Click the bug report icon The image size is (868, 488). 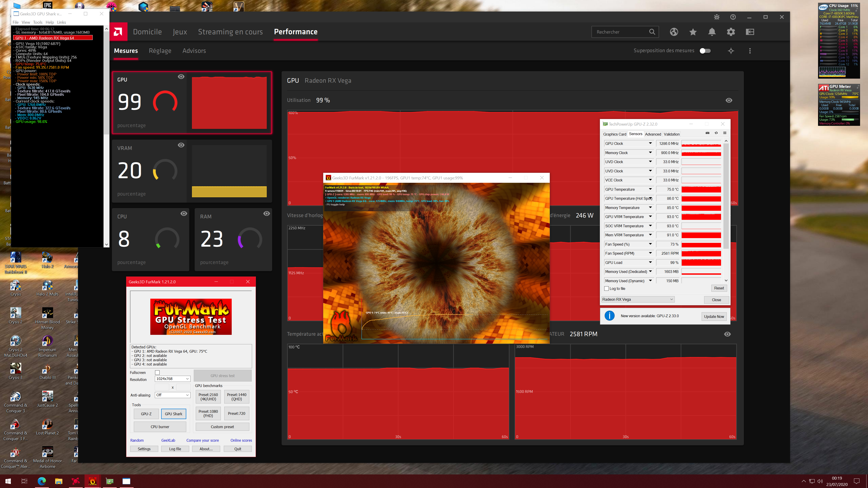(717, 17)
